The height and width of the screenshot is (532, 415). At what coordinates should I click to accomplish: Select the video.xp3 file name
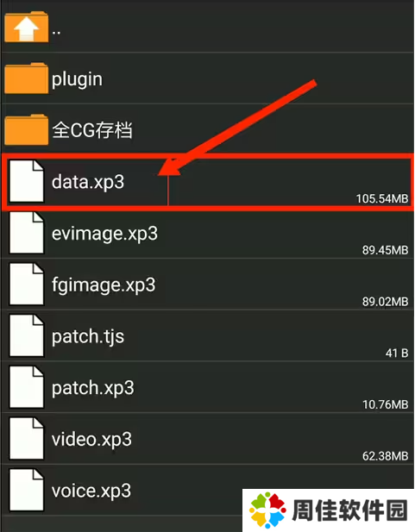(91, 440)
